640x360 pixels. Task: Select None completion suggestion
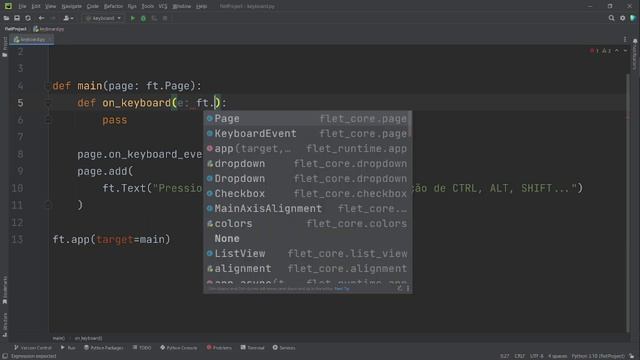[307, 238]
